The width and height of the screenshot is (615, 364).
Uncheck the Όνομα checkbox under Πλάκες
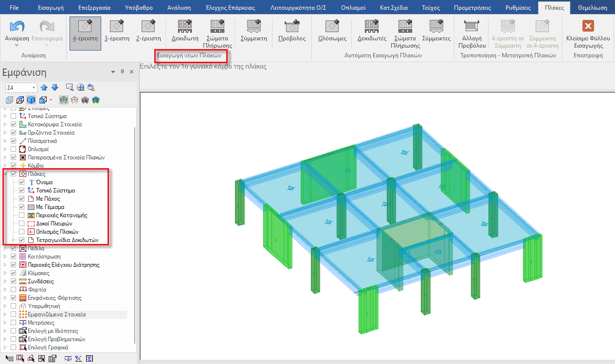click(21, 182)
